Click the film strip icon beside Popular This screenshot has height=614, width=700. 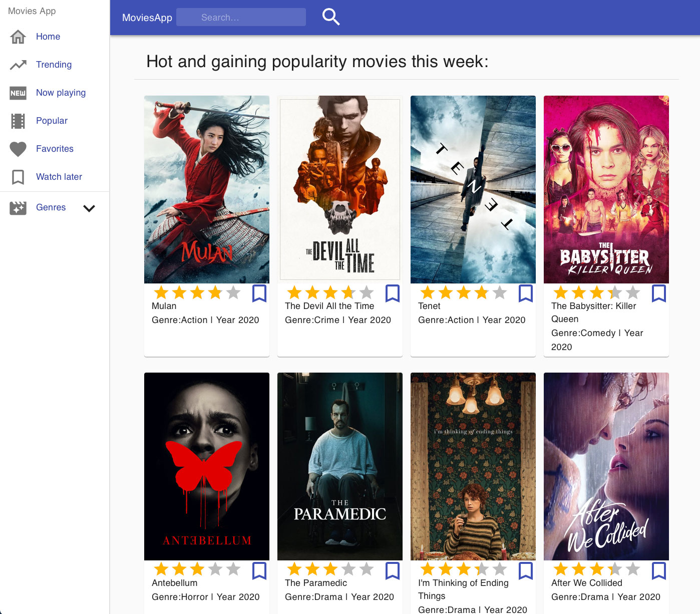pyautogui.click(x=18, y=121)
